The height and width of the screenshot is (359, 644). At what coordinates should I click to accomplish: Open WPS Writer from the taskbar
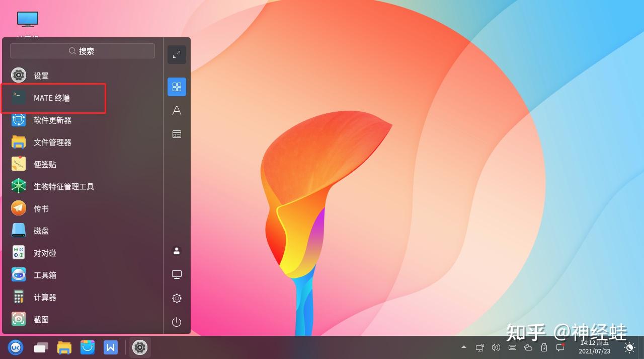click(x=111, y=347)
